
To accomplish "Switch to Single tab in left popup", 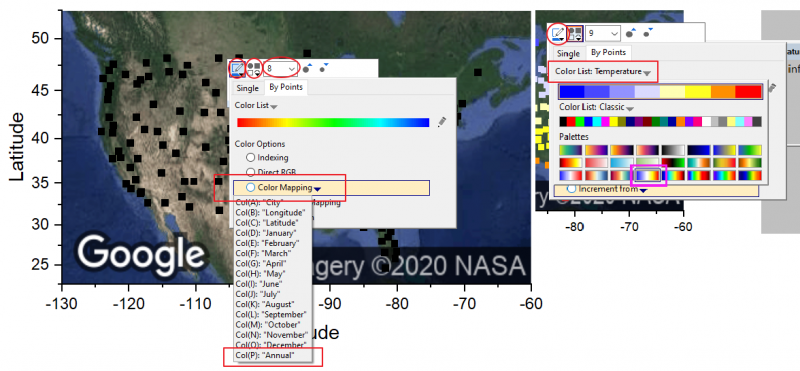I will [247, 88].
